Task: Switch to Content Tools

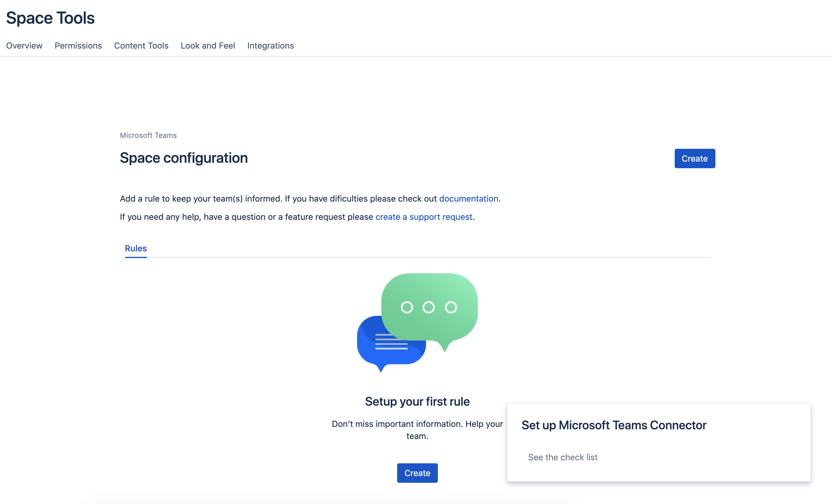Action: 141,46
